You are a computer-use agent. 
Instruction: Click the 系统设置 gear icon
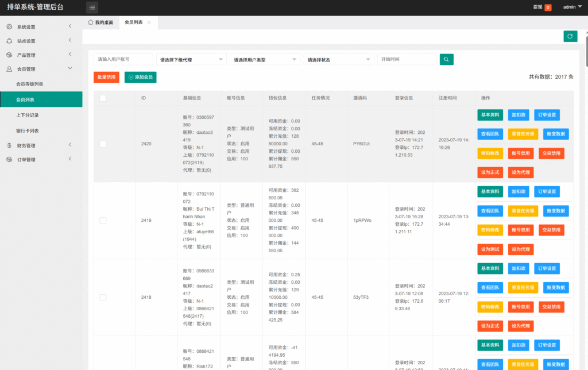pos(9,27)
